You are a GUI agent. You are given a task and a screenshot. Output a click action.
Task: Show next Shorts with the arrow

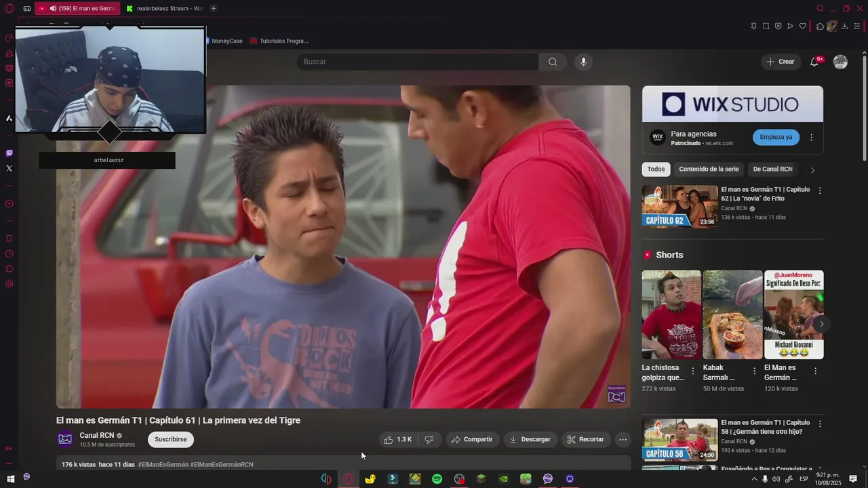click(821, 324)
